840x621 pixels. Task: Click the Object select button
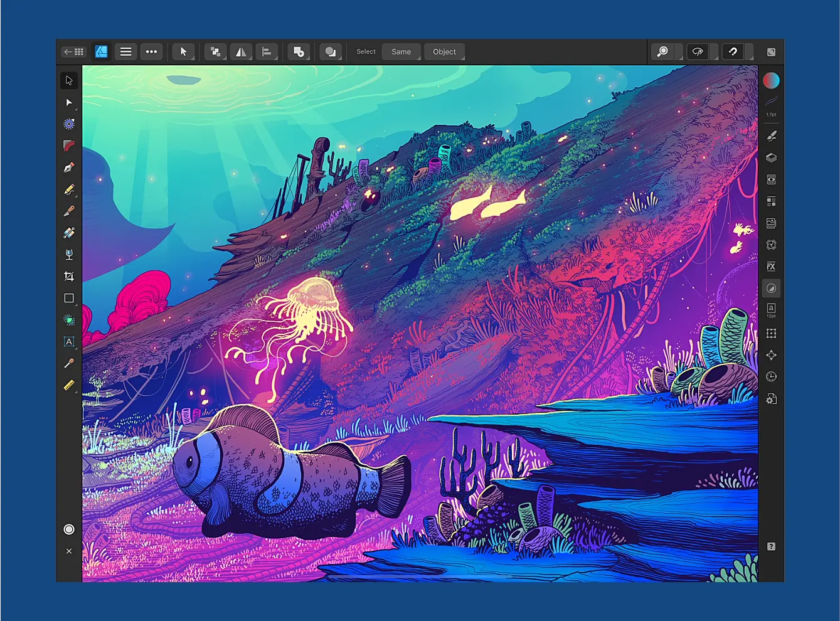[444, 52]
